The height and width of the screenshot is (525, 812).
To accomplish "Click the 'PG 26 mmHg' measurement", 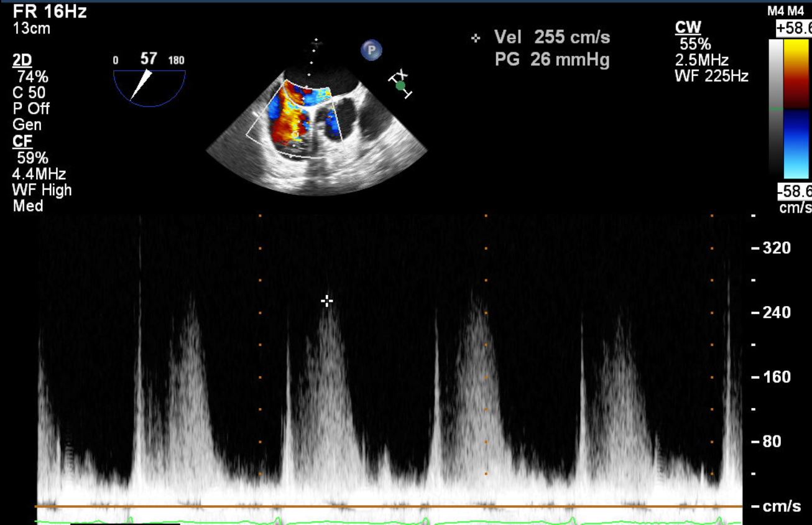I will [552, 60].
